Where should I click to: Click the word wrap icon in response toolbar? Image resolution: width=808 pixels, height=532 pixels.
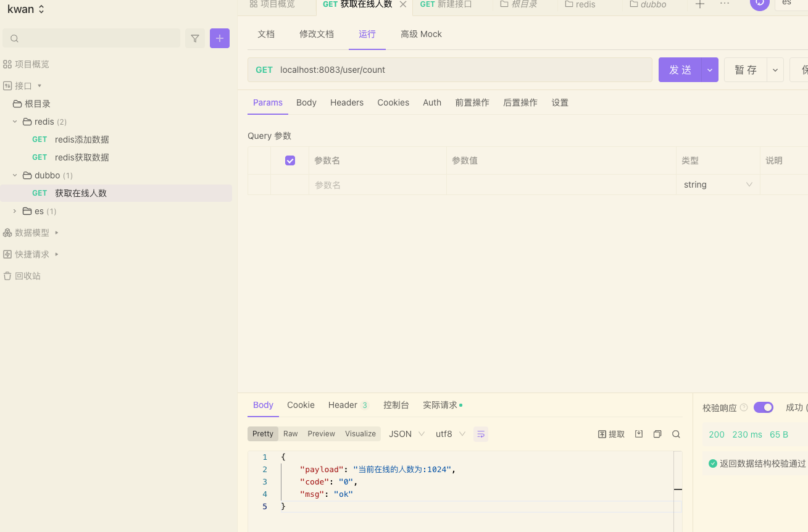click(x=481, y=434)
